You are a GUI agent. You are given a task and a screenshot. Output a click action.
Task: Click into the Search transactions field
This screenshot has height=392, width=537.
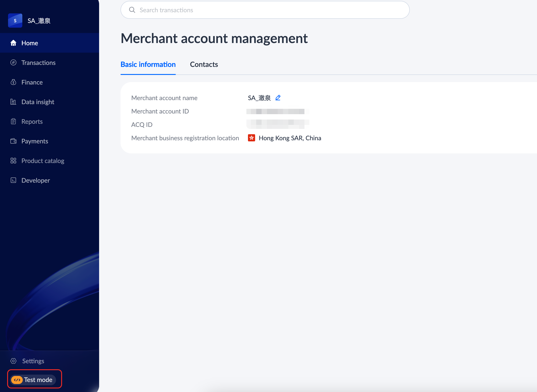[x=261, y=10]
